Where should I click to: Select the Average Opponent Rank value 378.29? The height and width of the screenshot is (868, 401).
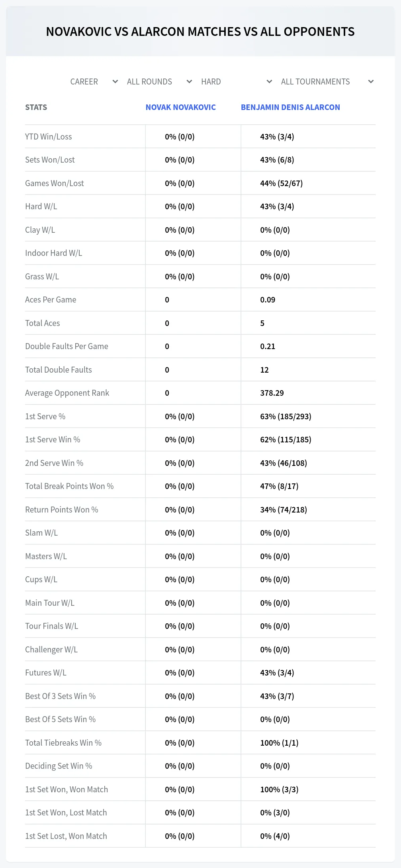pyautogui.click(x=272, y=393)
